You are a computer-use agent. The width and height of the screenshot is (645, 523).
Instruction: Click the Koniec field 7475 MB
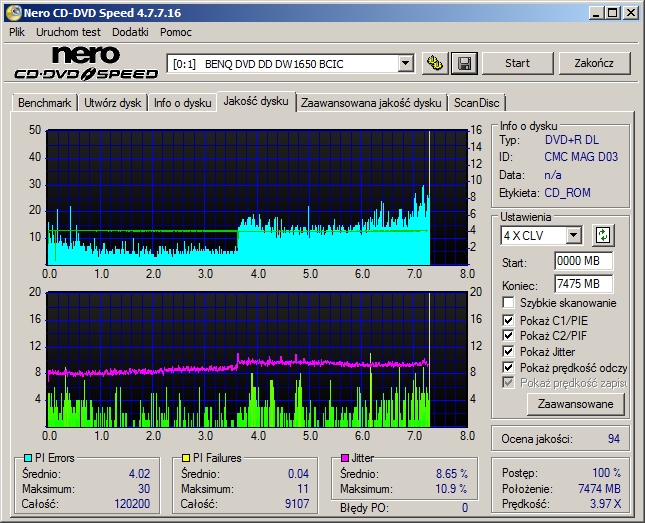[583, 284]
